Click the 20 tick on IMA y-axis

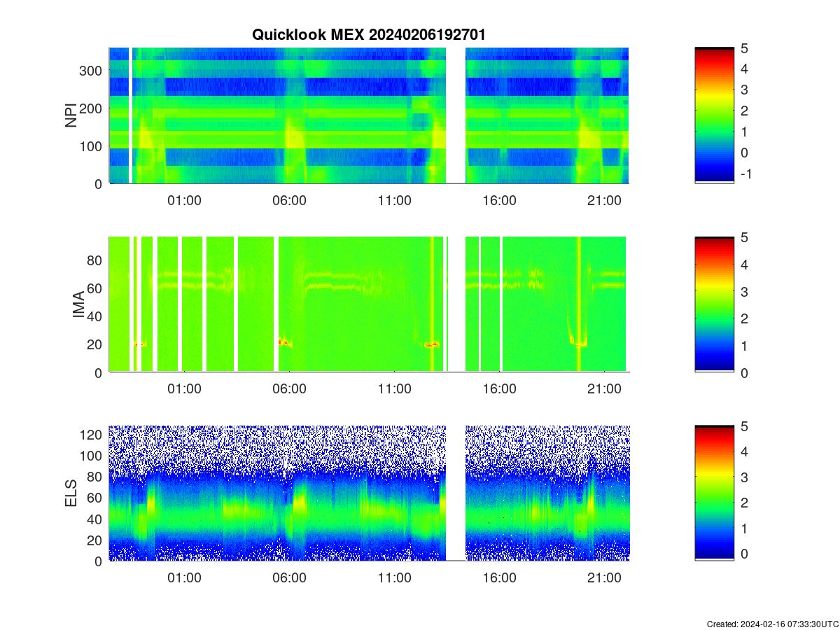click(x=96, y=344)
